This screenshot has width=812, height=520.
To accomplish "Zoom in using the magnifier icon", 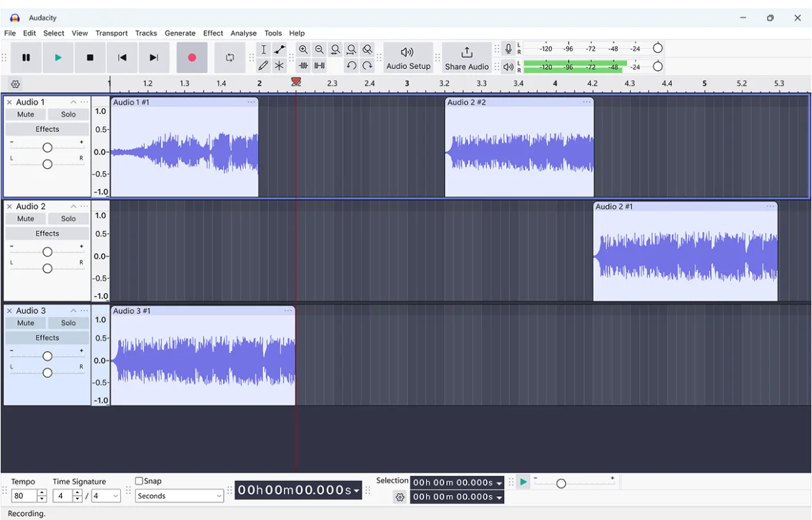I will [x=303, y=49].
